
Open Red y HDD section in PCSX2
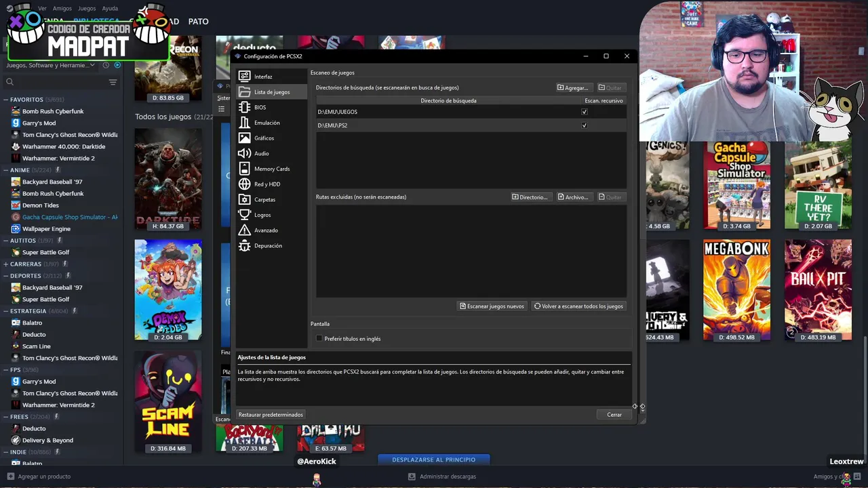[x=271, y=184]
